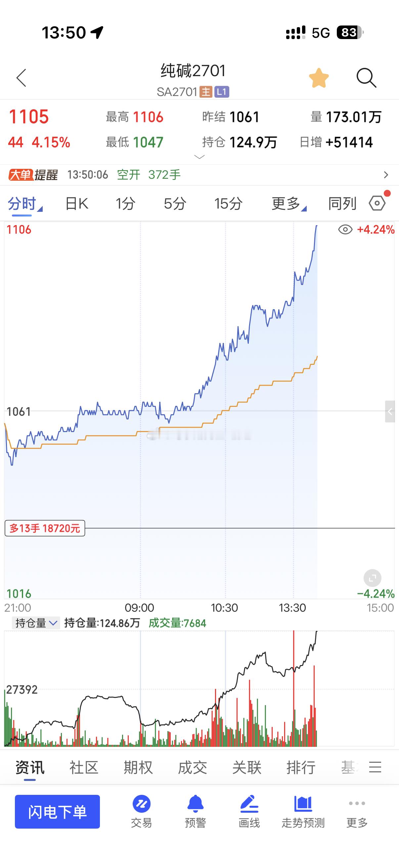This screenshot has height=868, width=399.
Task: Select the 多13手 18720元 position line label
Action: (45, 528)
